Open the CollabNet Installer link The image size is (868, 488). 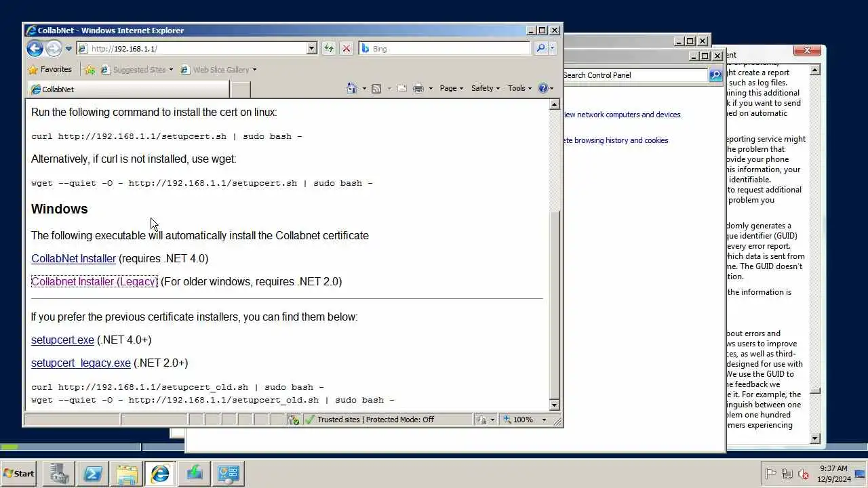tap(73, 258)
